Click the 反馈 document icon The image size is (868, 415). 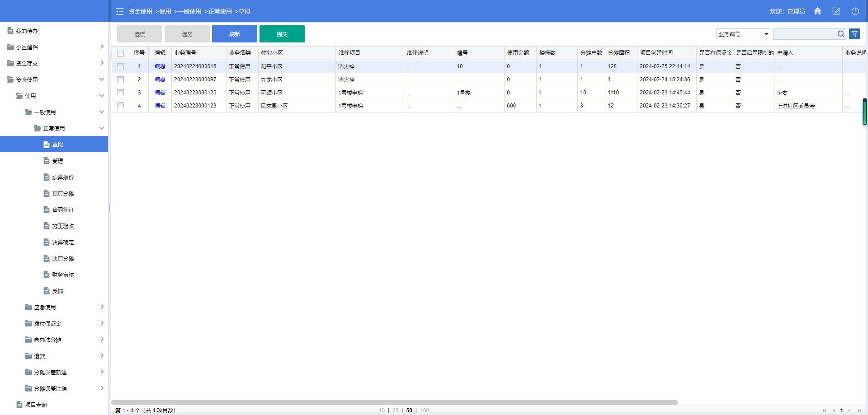(47, 291)
